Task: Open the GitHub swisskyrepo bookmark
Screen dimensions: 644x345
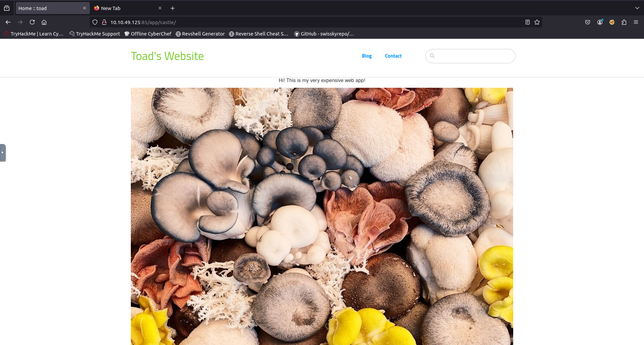Action: (x=324, y=34)
